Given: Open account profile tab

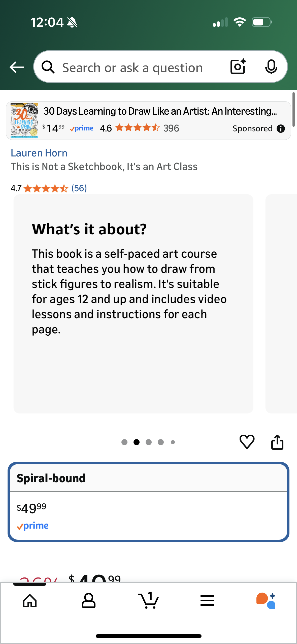Looking at the screenshot, I should 89,601.
